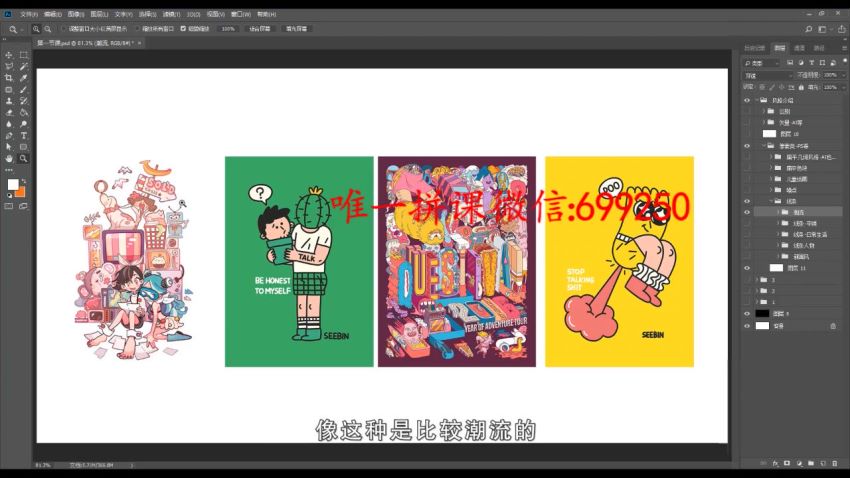Select the Rectangle shape tool
Viewport: 850px width, 478px height.
pos(23,147)
